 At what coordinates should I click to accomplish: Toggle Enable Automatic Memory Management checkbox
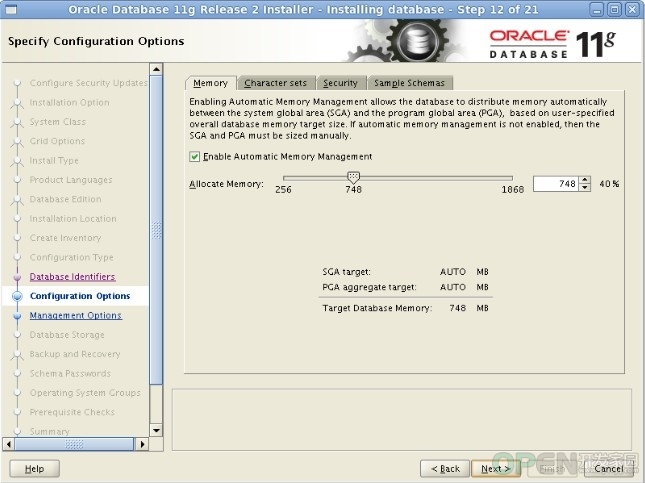195,156
